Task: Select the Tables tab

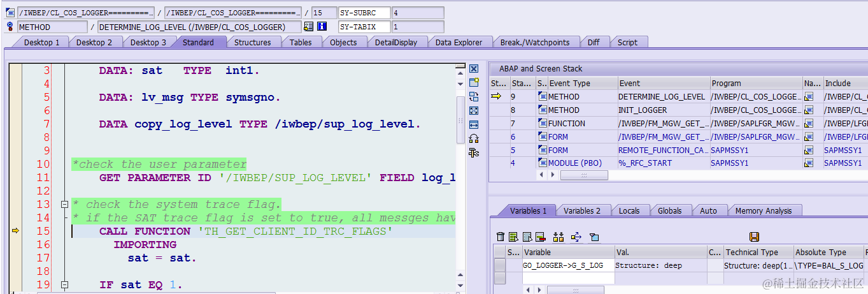Action: (301, 42)
